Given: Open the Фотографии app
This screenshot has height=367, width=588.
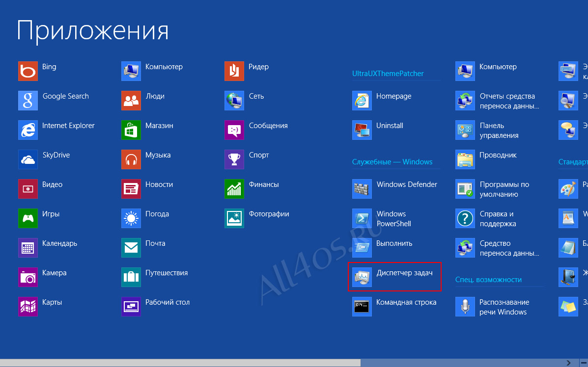Looking at the screenshot, I should tap(234, 218).
